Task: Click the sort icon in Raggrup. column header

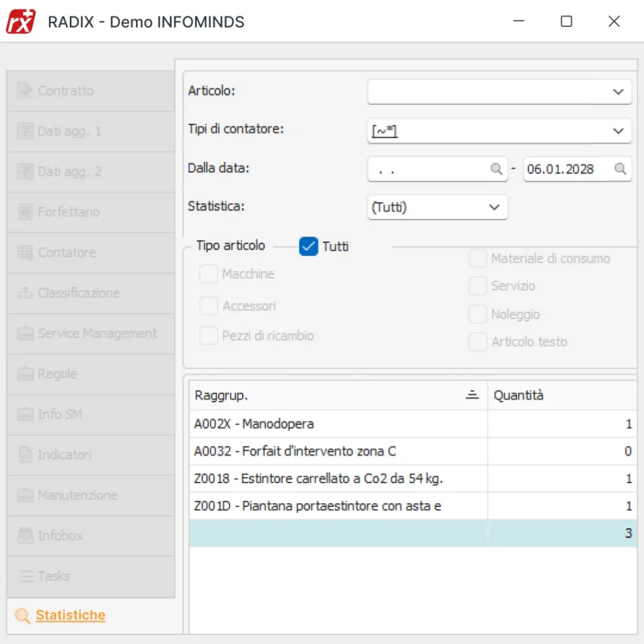Action: (472, 395)
